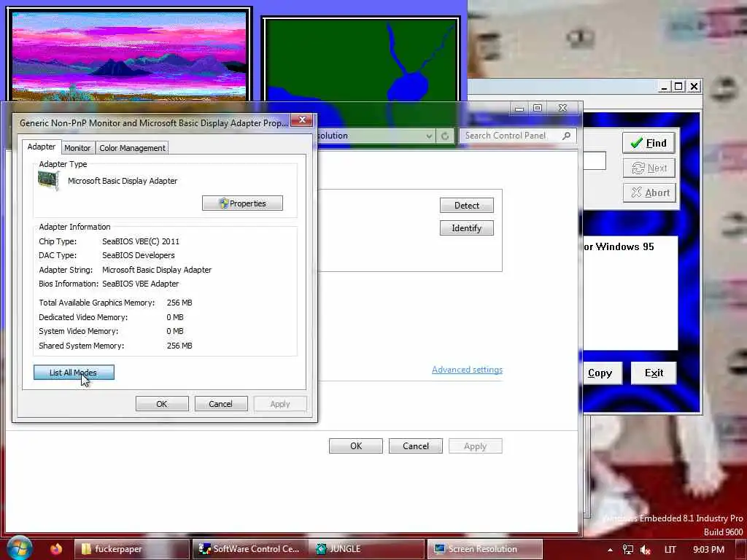Click OK in adapter properties dialog
747x560 pixels.
162,404
